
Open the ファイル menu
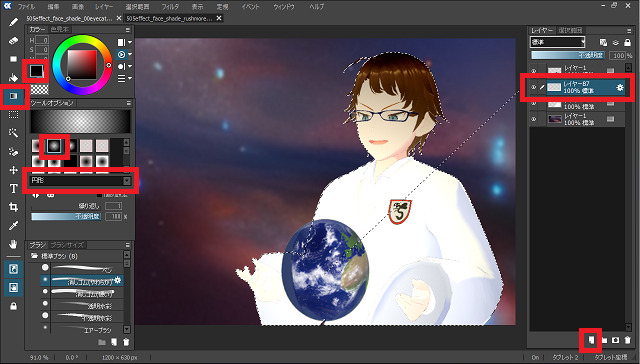[26, 7]
